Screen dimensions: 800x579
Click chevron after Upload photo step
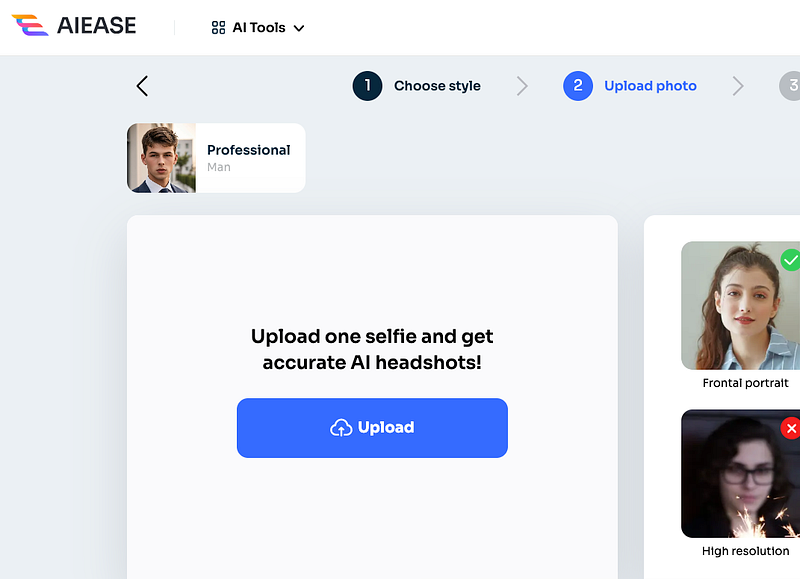tap(738, 86)
